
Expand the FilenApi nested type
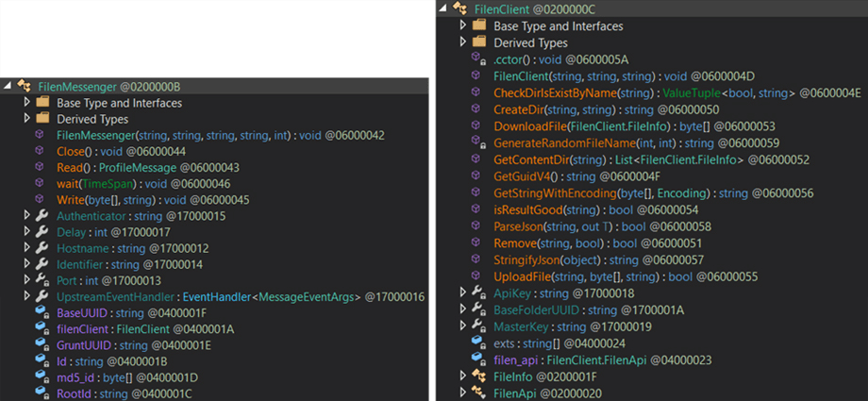(x=463, y=393)
